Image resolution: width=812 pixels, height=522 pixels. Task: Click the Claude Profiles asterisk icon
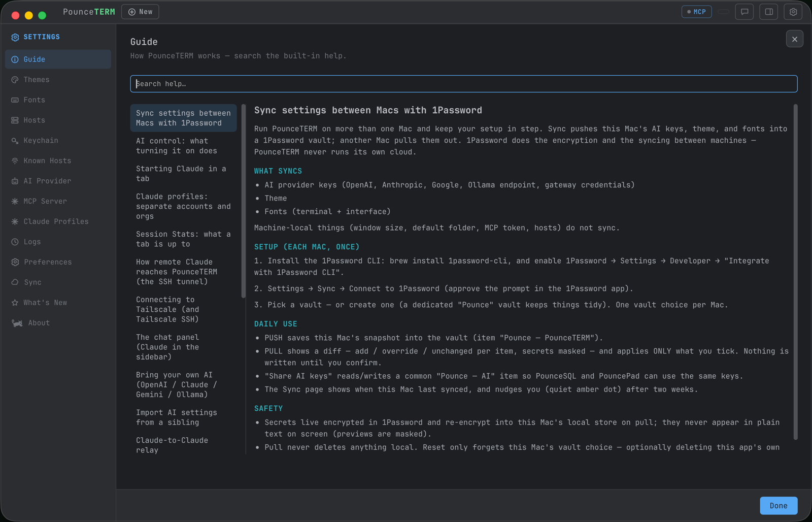pos(15,222)
